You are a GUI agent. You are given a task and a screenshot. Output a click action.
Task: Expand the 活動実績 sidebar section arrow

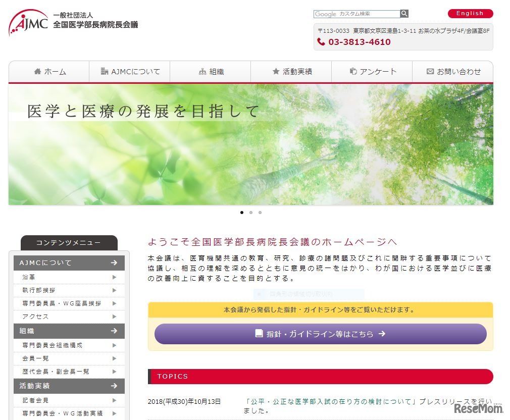[114, 386]
